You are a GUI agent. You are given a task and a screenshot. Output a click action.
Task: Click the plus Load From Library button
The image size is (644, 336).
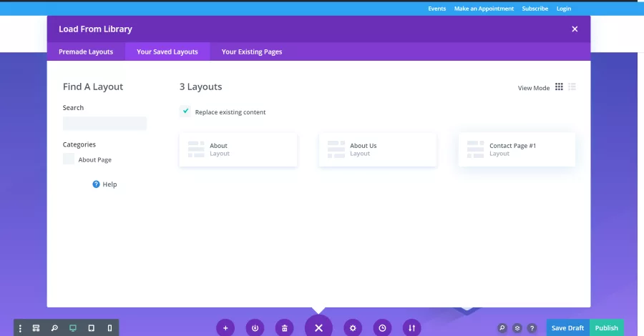pyautogui.click(x=225, y=328)
